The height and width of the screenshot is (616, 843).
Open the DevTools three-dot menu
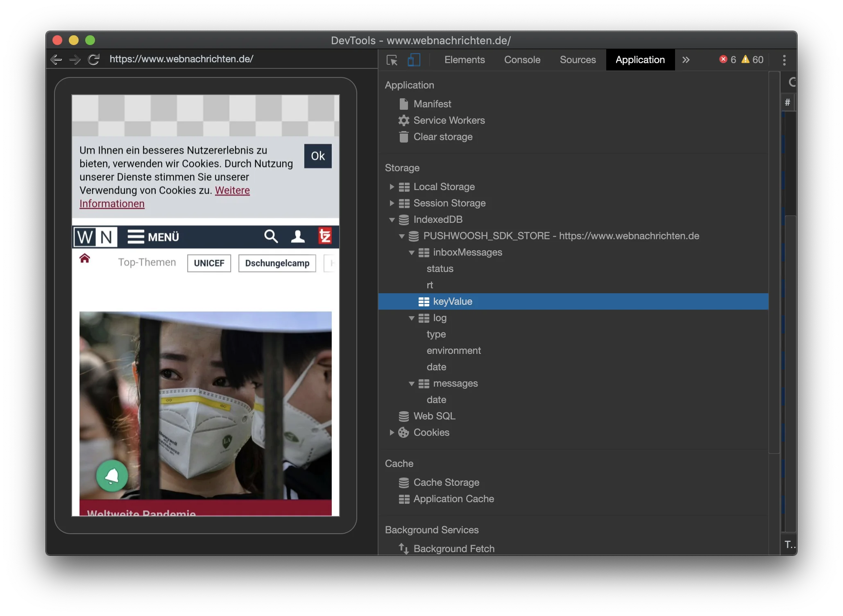point(784,60)
